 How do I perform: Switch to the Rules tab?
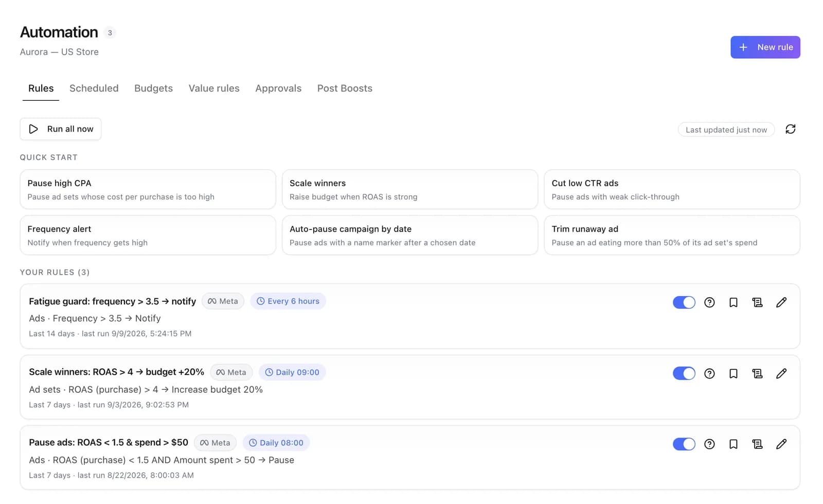(41, 88)
